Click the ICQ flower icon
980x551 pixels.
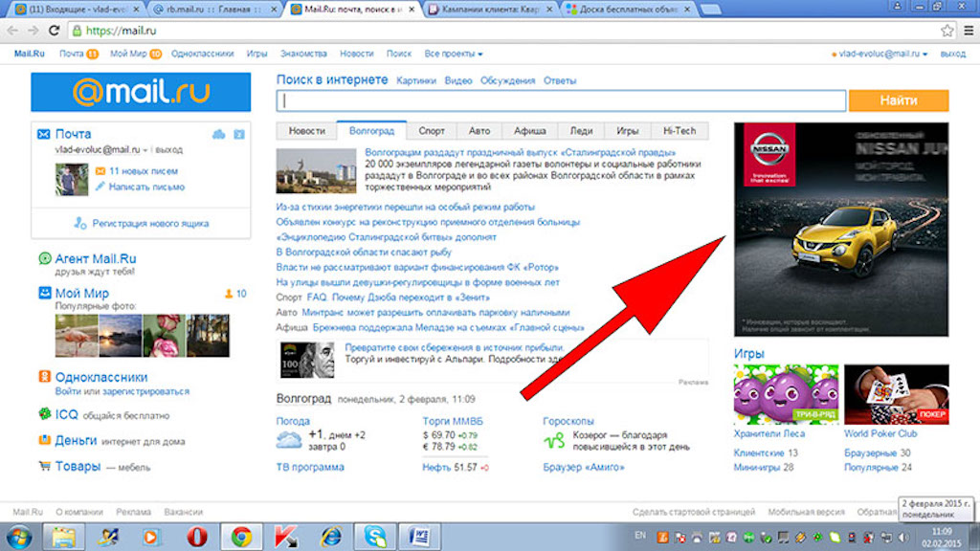click(x=44, y=414)
